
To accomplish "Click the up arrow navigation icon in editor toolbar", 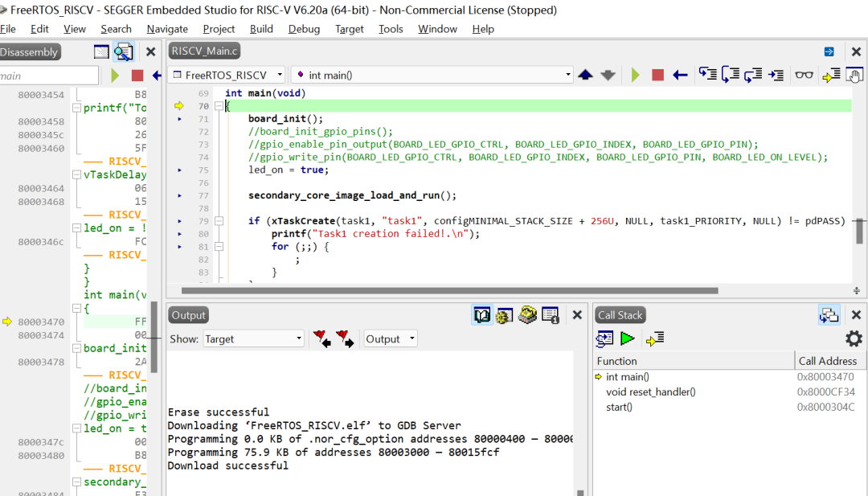I will coord(585,75).
